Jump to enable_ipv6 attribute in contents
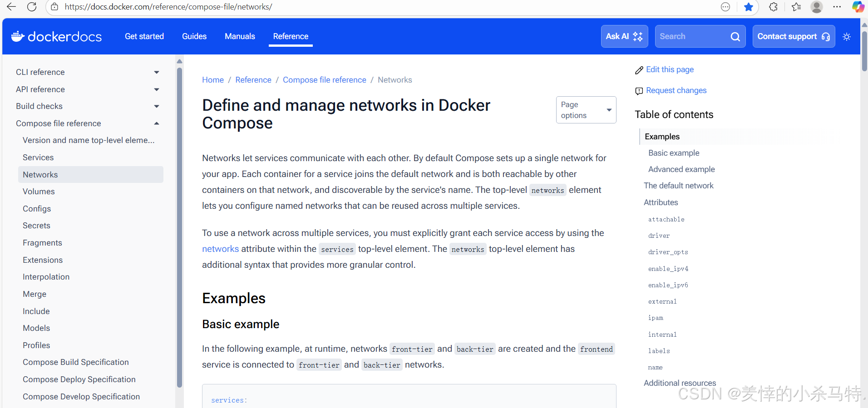Image resolution: width=868 pixels, height=408 pixels. [x=668, y=285]
